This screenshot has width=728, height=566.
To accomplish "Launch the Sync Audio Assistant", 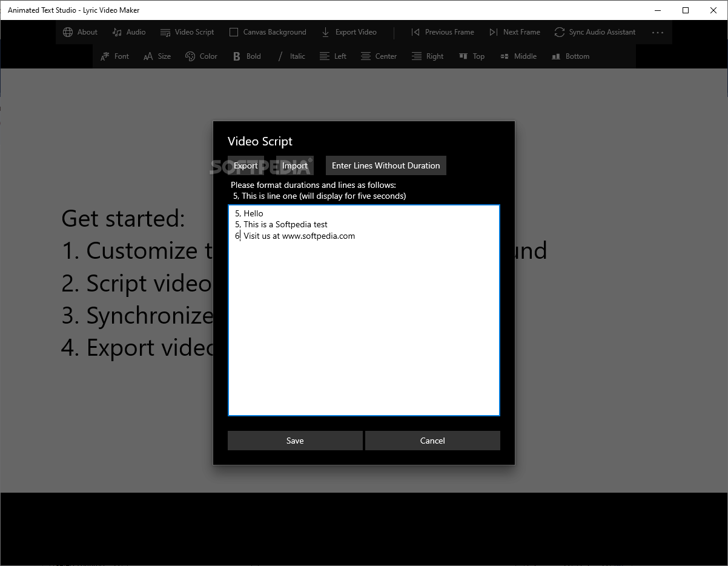I will 594,32.
